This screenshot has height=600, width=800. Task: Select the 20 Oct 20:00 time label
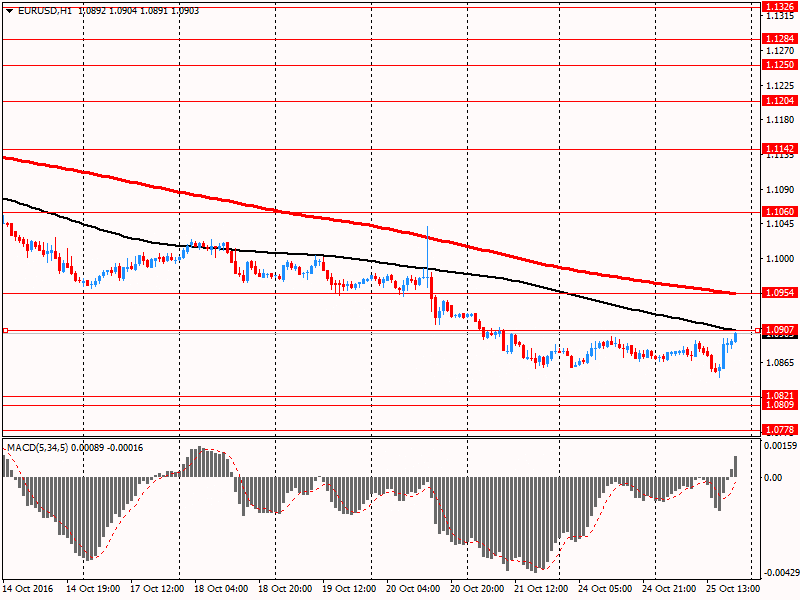477,588
